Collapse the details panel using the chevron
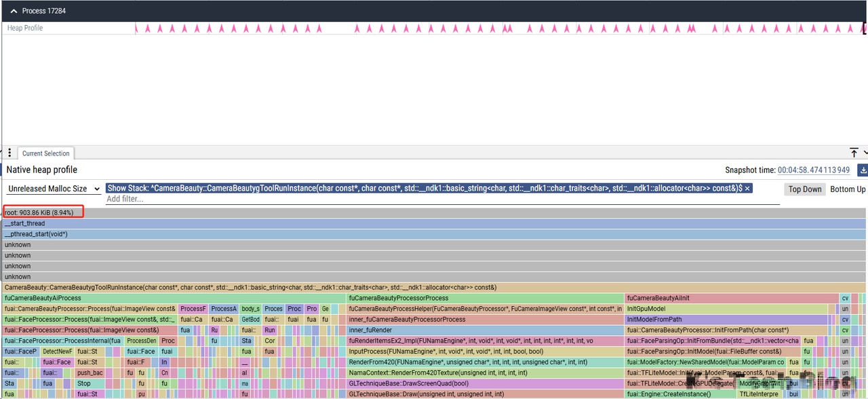Viewport: 868px width, 399px height. pyautogui.click(x=865, y=153)
